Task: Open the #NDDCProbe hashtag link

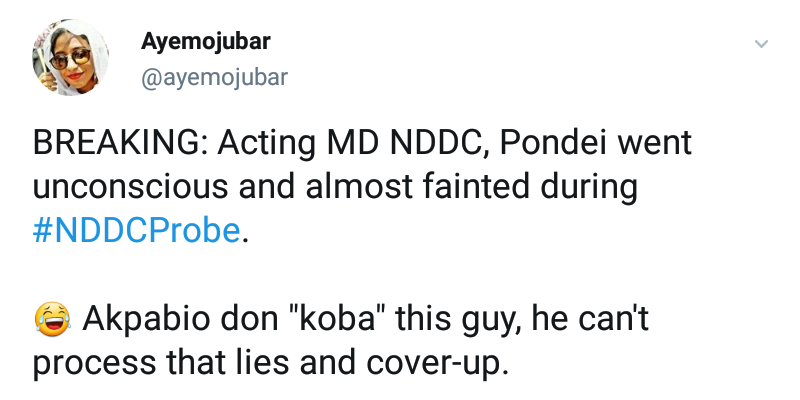Action: pos(136,230)
